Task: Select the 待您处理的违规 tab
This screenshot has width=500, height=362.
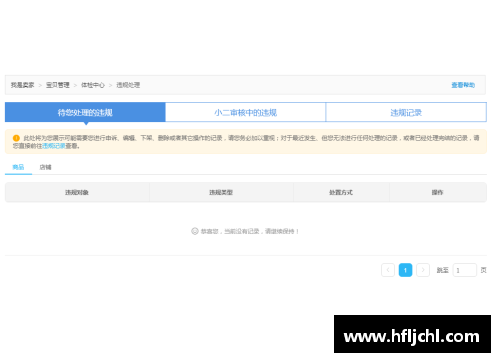Action: pos(85,112)
